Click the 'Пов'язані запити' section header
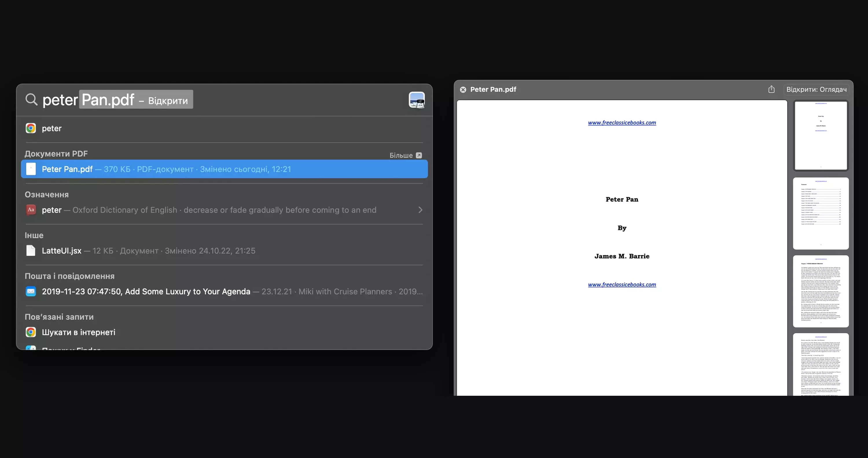Screen dimensions: 868x458 [x=59, y=317]
